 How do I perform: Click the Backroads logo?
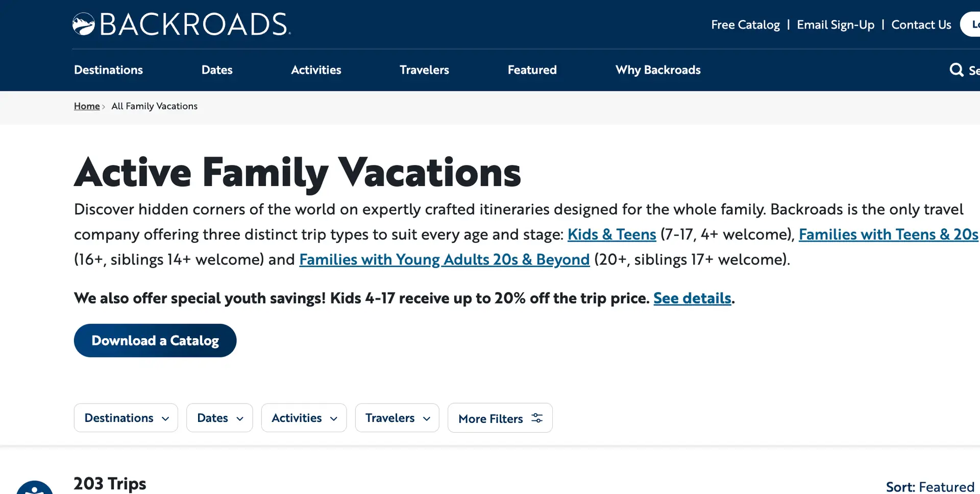click(x=182, y=24)
